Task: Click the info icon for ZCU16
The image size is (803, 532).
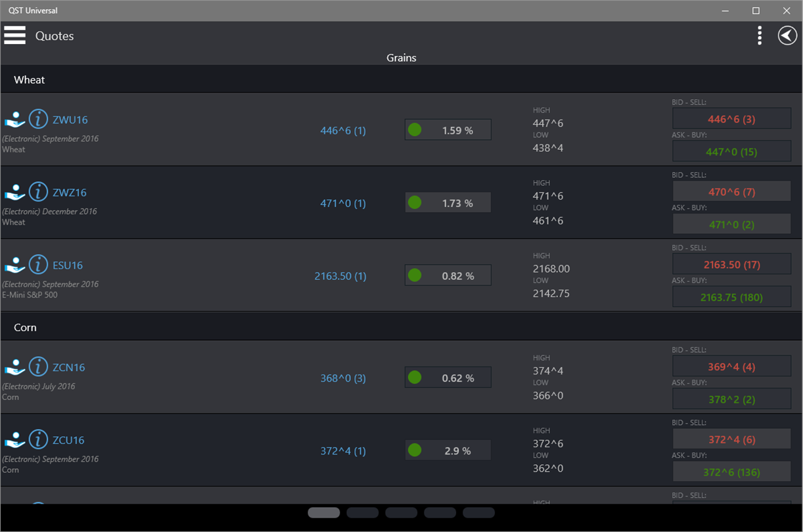Action: click(39, 439)
